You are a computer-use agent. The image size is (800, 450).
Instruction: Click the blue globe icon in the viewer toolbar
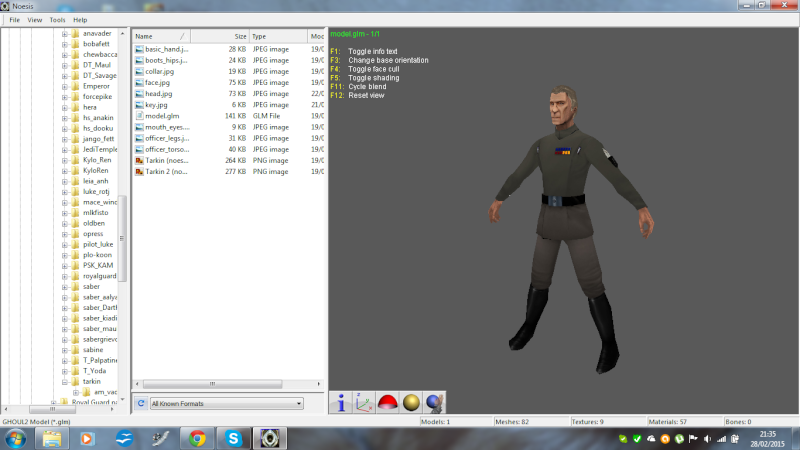[434, 403]
